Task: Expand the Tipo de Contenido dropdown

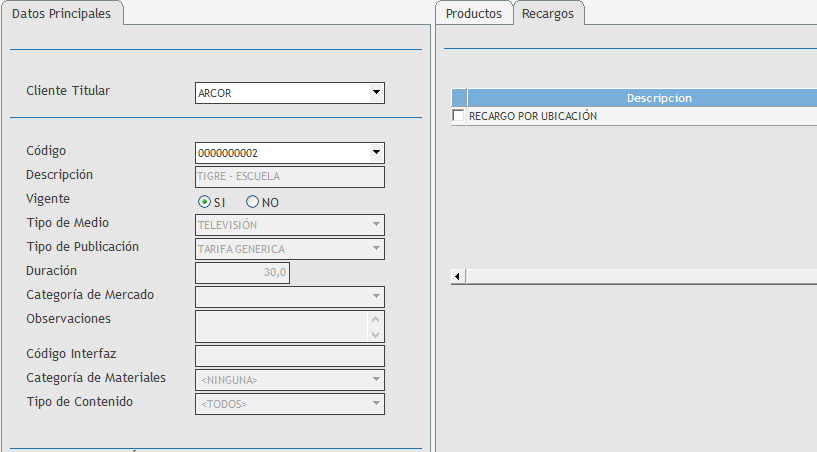Action: [x=376, y=404]
